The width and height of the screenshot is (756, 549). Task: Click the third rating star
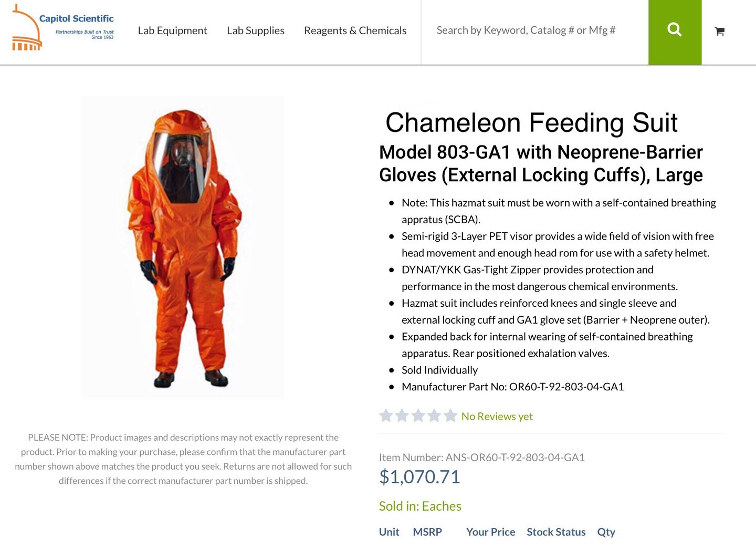(x=418, y=416)
